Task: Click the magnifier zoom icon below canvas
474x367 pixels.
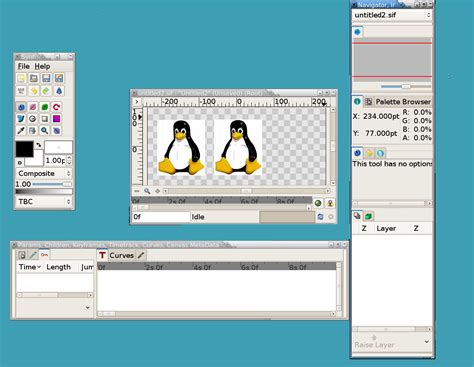Action: 147,191
